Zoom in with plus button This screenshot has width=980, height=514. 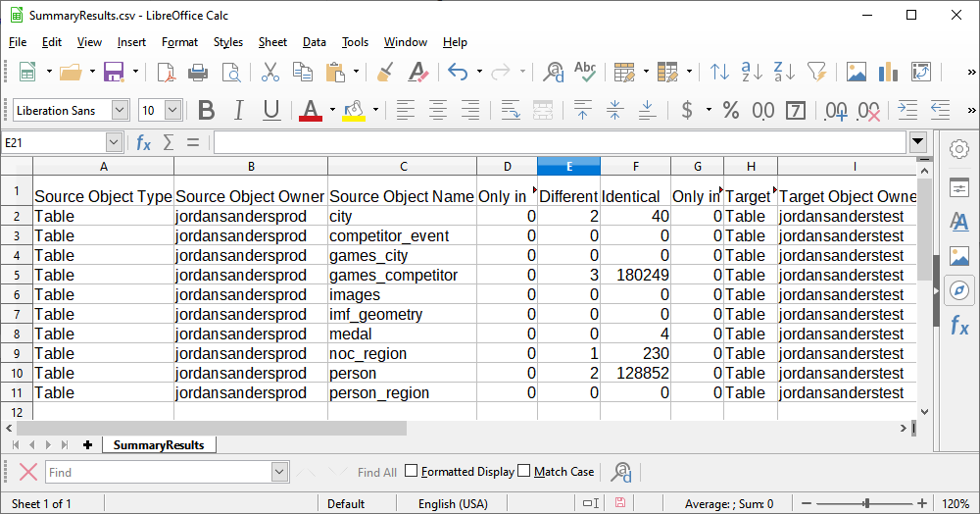(922, 503)
